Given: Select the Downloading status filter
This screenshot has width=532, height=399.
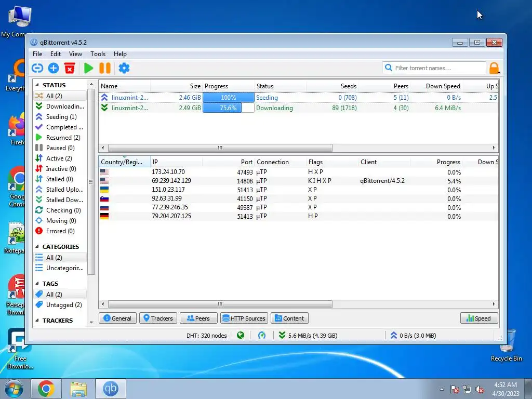Looking at the screenshot, I should [x=60, y=106].
